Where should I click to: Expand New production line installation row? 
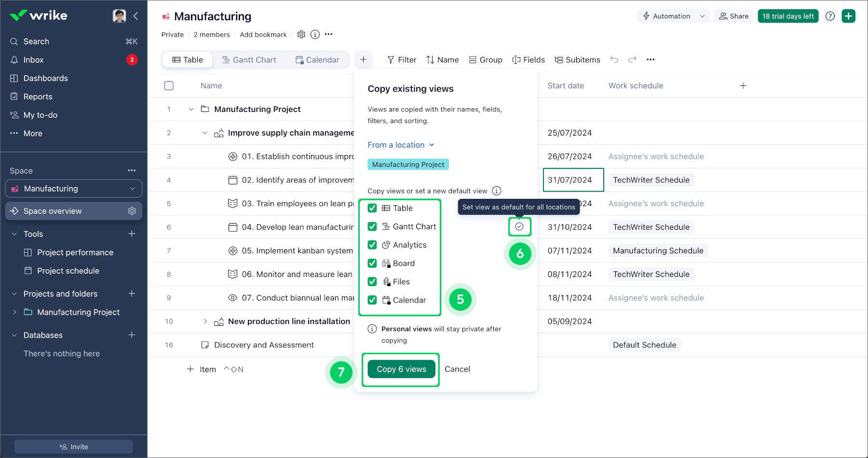coord(205,321)
